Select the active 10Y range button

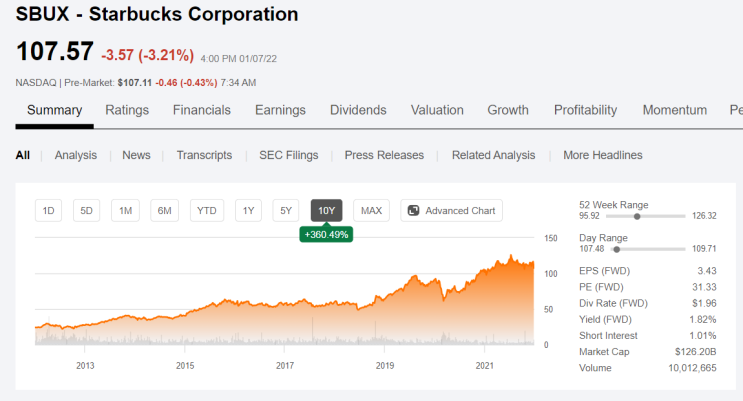tap(326, 210)
